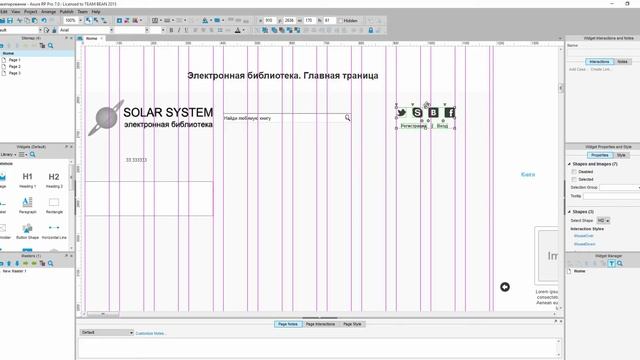Select the Rectangle widget
The image size is (640, 360).
54,205
